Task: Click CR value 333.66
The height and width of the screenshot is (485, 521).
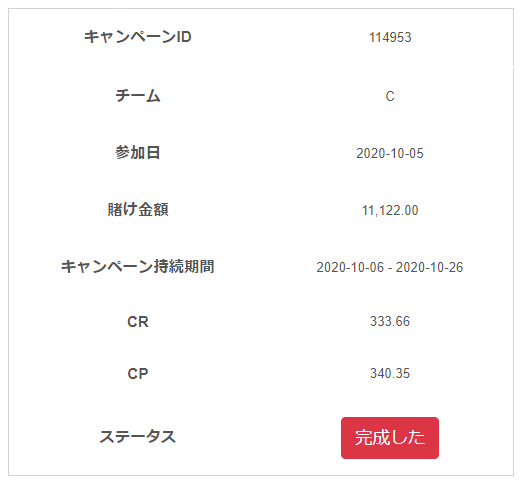Action: coord(390,321)
